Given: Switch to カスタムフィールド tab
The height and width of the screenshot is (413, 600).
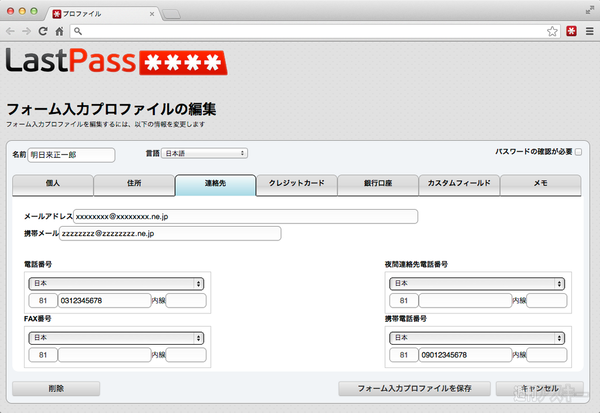Looking at the screenshot, I should point(459,185).
